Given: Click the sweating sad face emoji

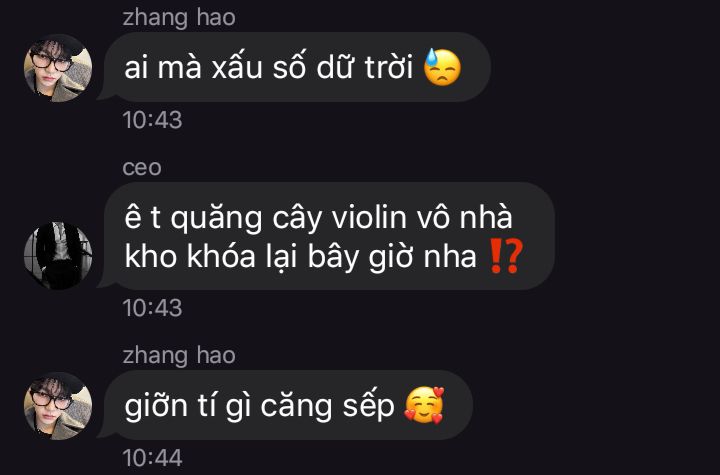Looking at the screenshot, I should pos(442,67).
